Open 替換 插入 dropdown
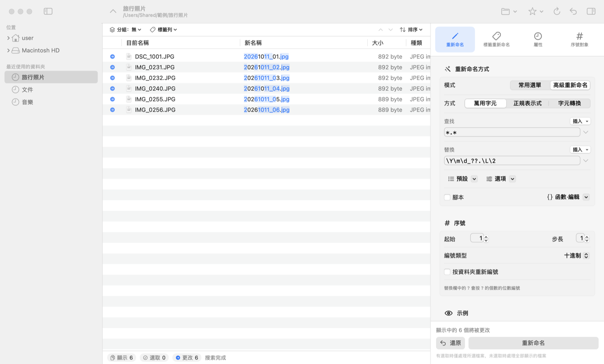604x364 pixels. (580, 150)
